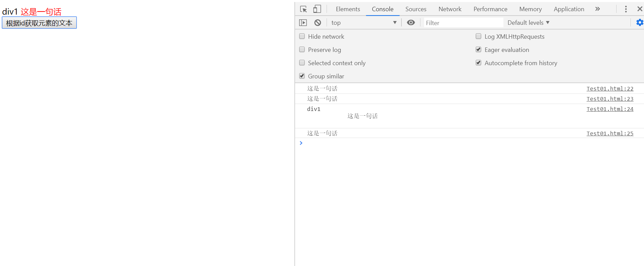The image size is (644, 266).
Task: Click the red 这是一句话 text on page
Action: [x=41, y=12]
